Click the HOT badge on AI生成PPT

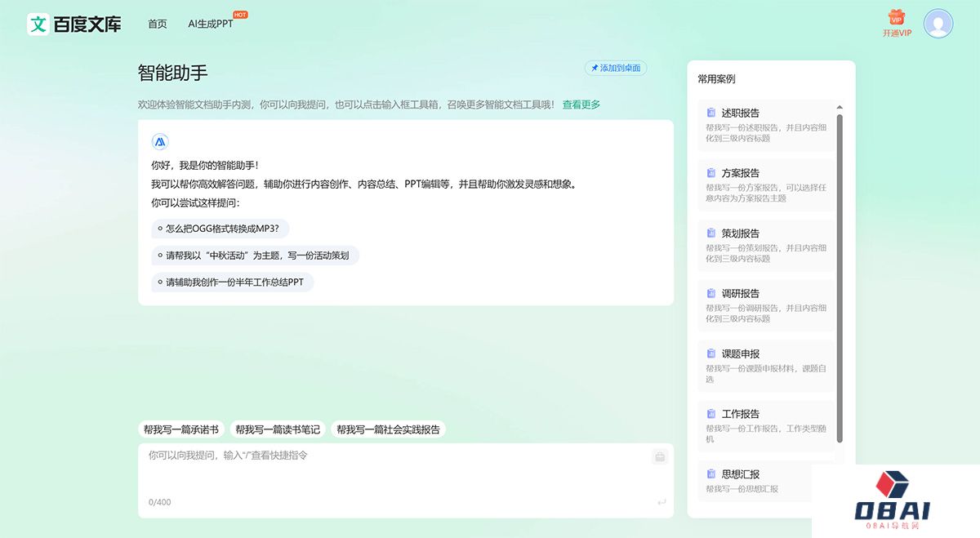pyautogui.click(x=240, y=15)
